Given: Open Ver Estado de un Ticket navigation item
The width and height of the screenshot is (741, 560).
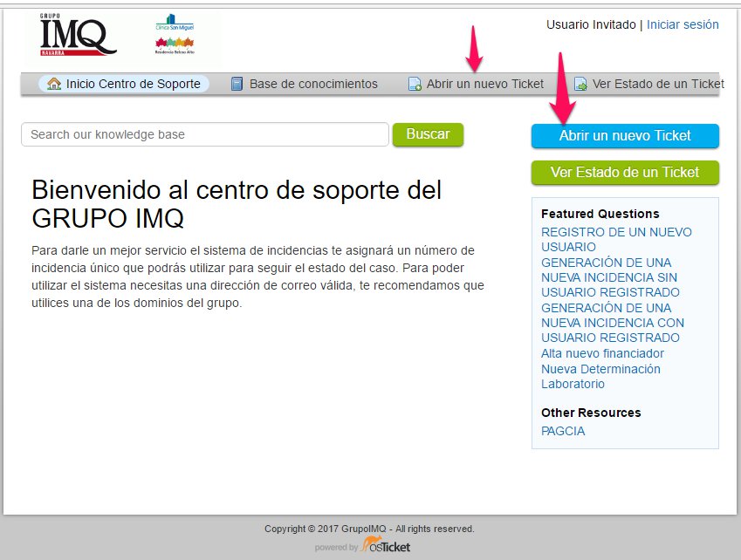Looking at the screenshot, I should [x=657, y=84].
